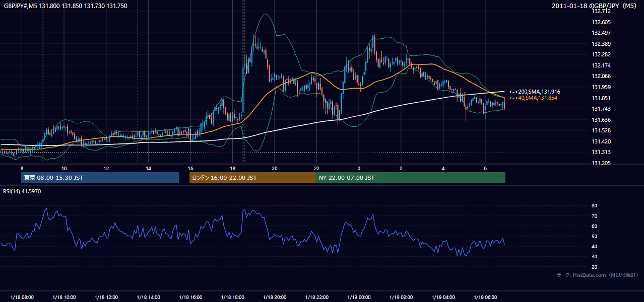Click the 131.420 price axis label
Image resolution: width=644 pixels, height=302 pixels.
click(602, 141)
